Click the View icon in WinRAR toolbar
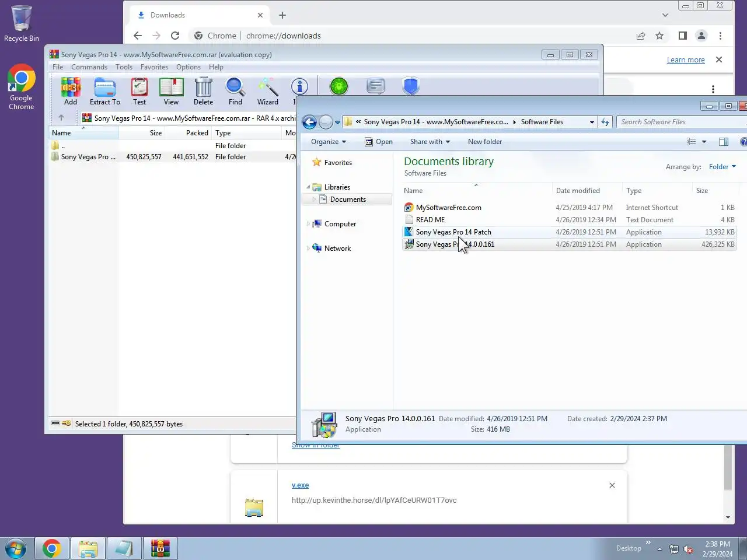The width and height of the screenshot is (747, 560). pos(171,91)
